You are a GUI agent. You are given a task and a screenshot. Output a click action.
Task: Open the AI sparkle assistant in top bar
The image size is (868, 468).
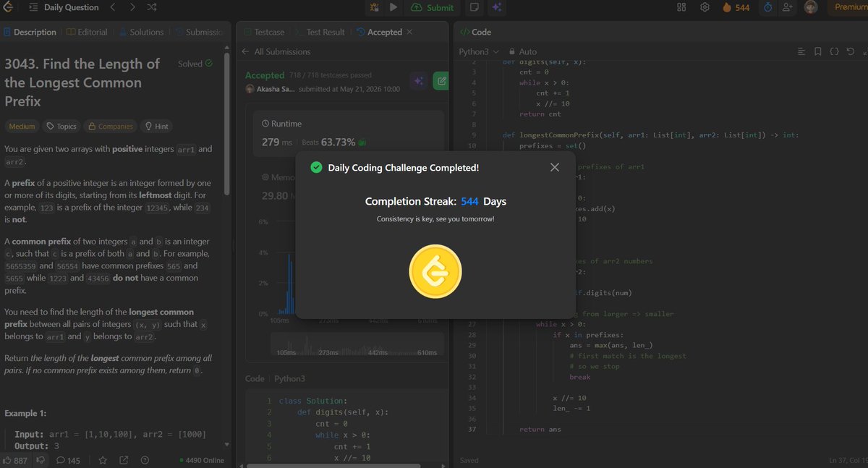point(496,7)
